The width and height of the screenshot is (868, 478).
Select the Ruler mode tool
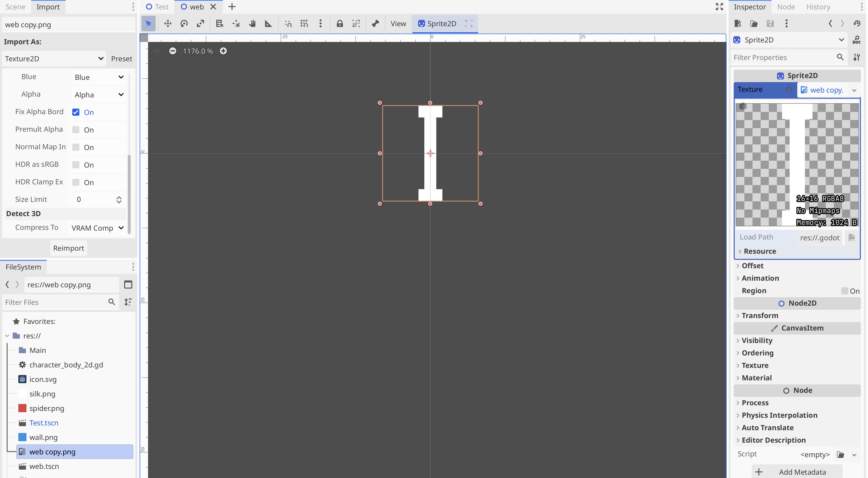(268, 24)
